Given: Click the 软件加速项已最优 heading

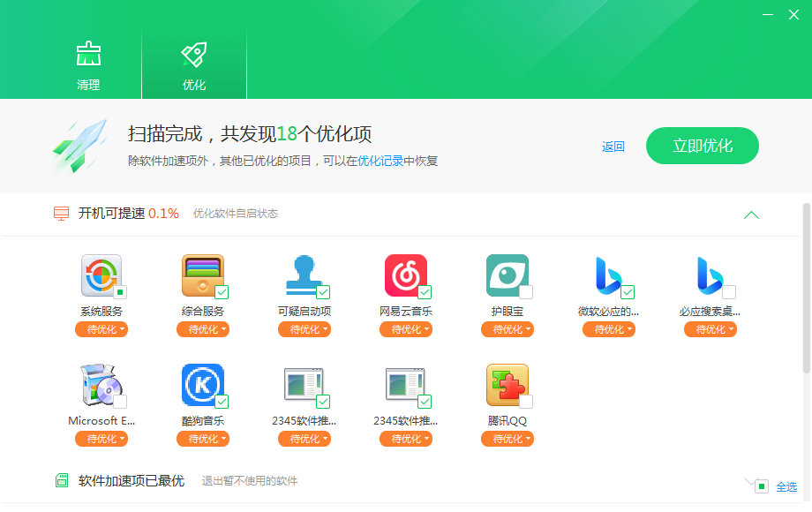Looking at the screenshot, I should point(132,481).
